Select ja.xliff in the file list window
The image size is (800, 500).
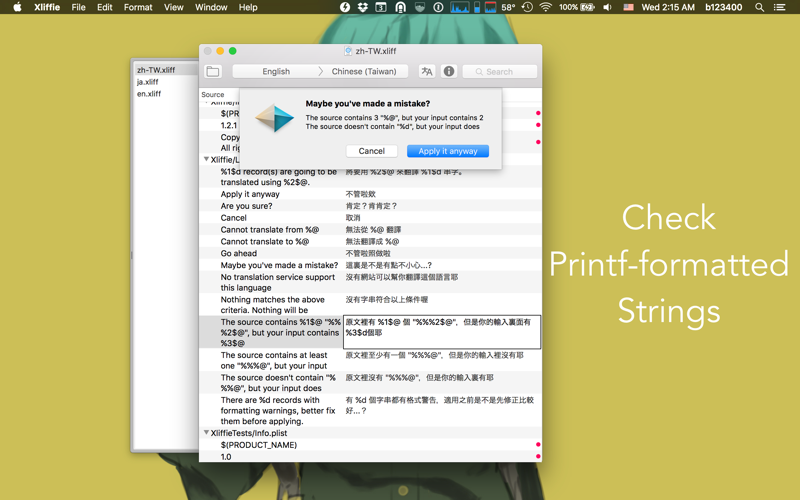[166, 82]
